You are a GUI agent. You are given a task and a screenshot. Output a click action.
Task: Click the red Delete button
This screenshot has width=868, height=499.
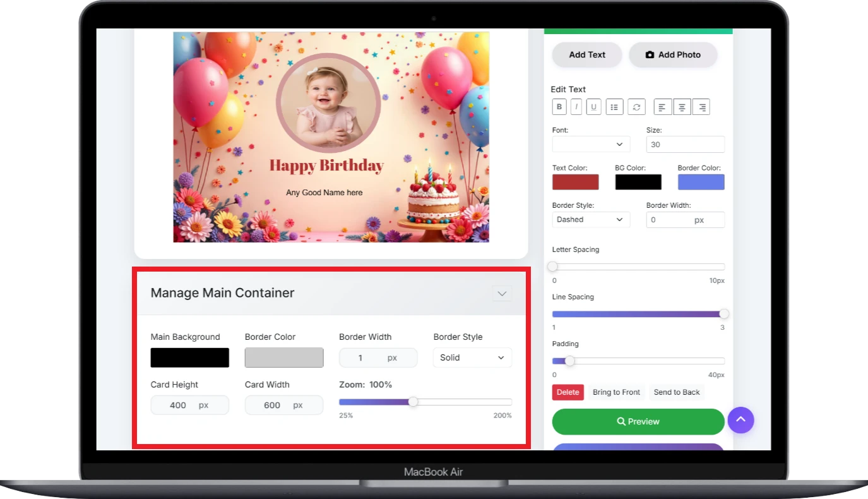click(x=568, y=392)
